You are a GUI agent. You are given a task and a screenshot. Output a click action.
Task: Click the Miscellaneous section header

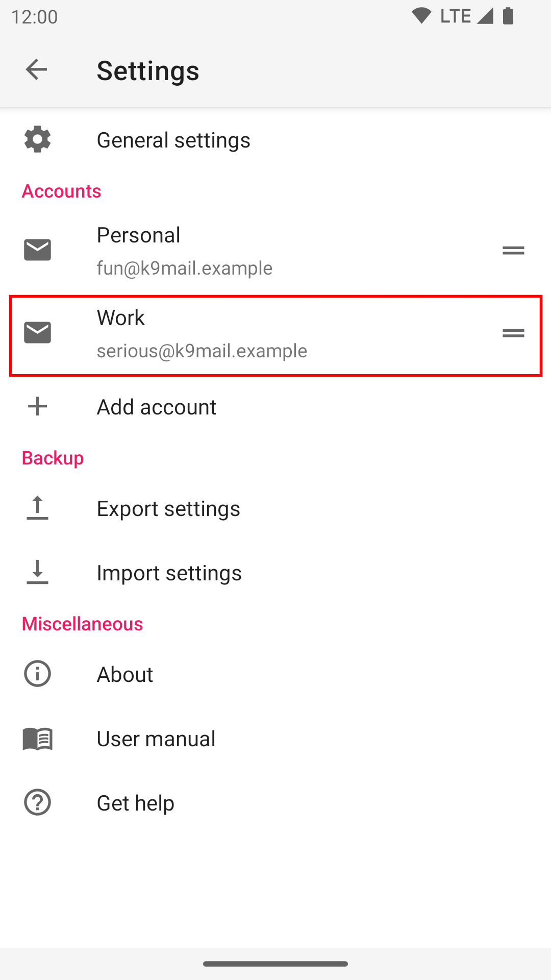pyautogui.click(x=82, y=624)
